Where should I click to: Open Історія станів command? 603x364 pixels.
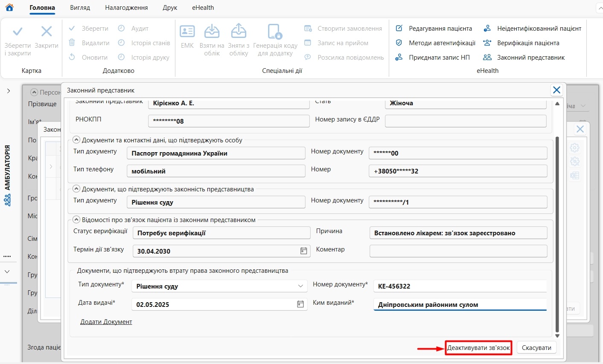click(144, 43)
